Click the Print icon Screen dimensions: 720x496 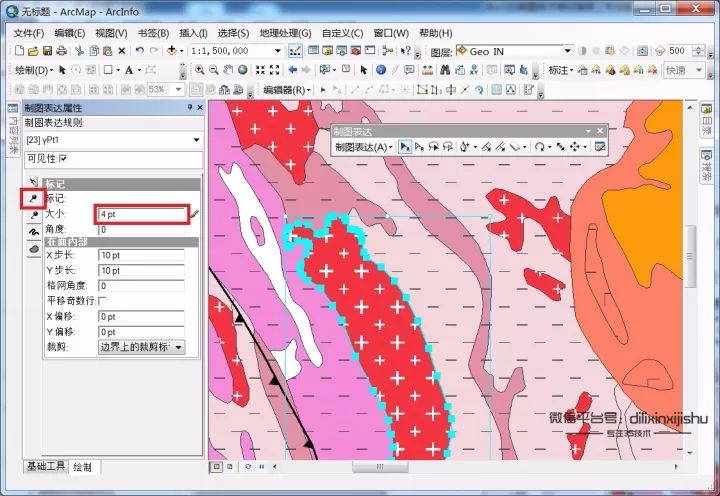point(62,51)
